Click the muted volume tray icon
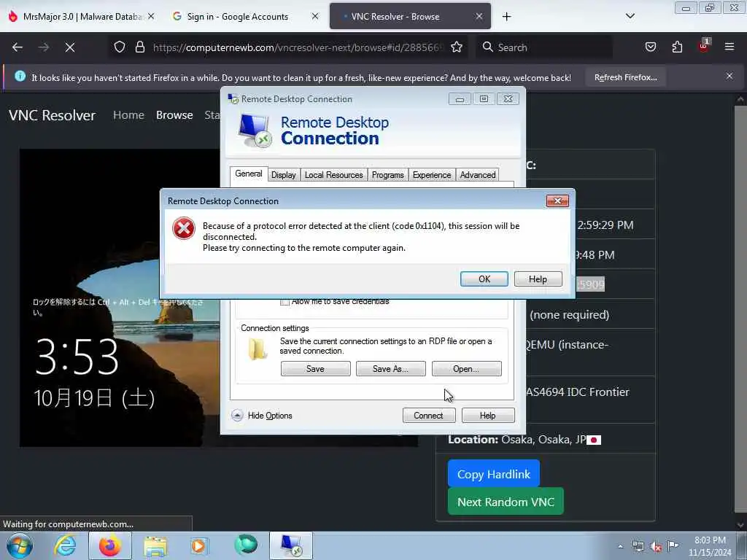Screen dimensions: 747x560 point(656,547)
